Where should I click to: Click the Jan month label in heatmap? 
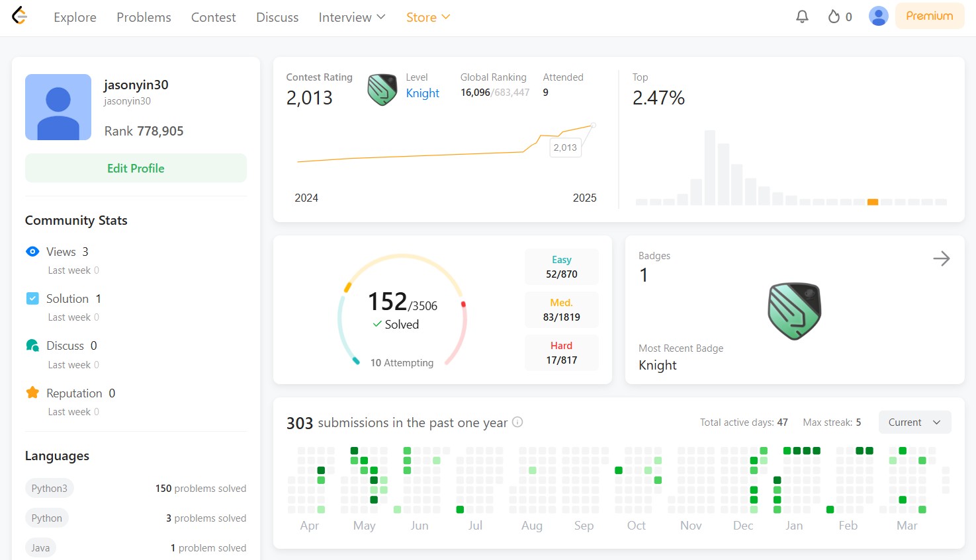coord(794,526)
